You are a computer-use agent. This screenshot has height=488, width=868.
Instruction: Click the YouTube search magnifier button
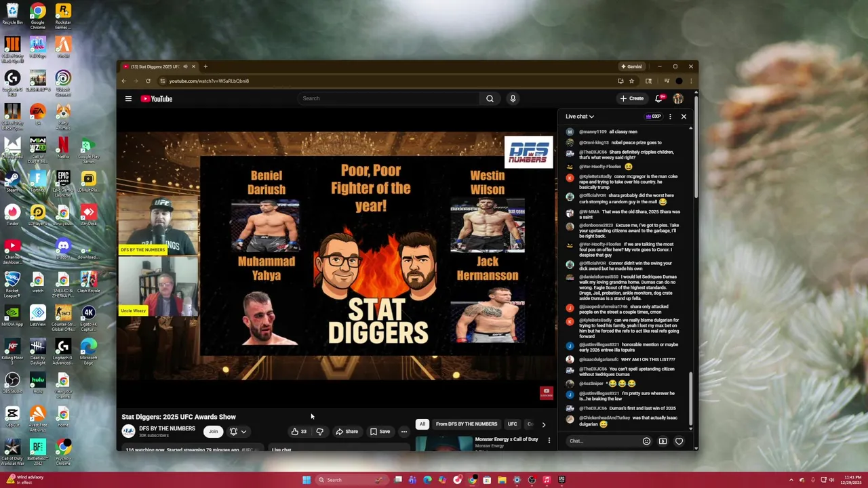pyautogui.click(x=490, y=98)
